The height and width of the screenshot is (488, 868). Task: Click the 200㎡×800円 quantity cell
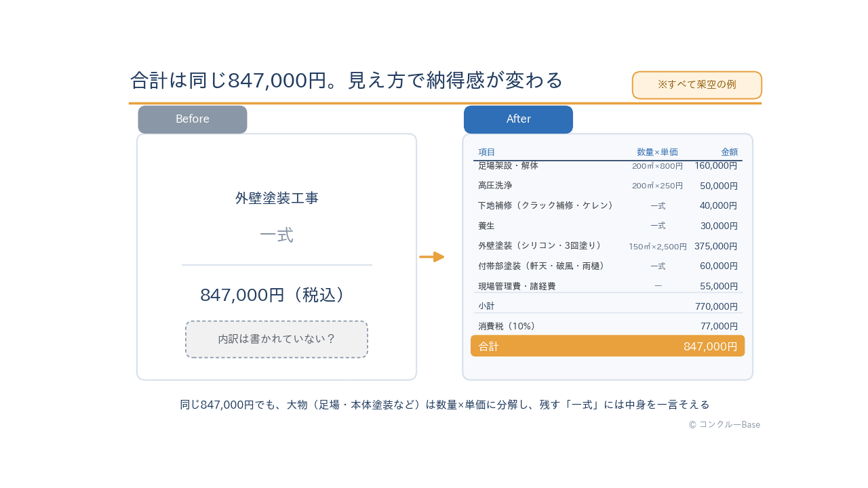pos(657,165)
